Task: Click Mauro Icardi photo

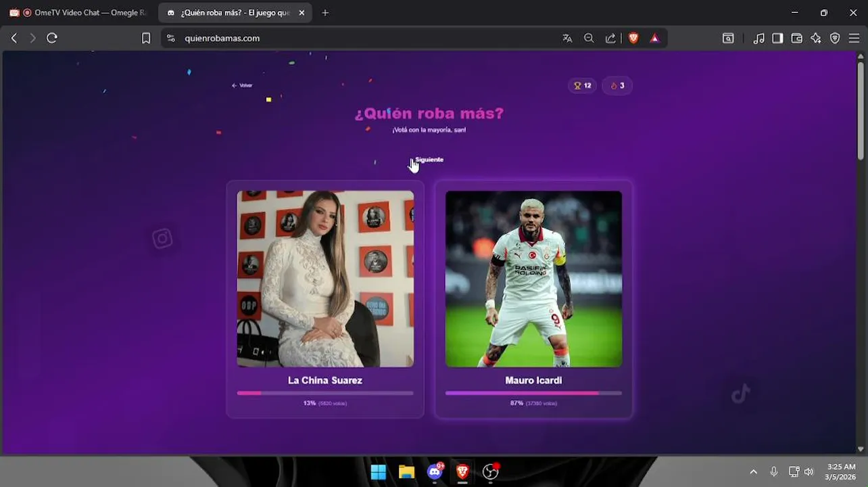Action: point(533,279)
